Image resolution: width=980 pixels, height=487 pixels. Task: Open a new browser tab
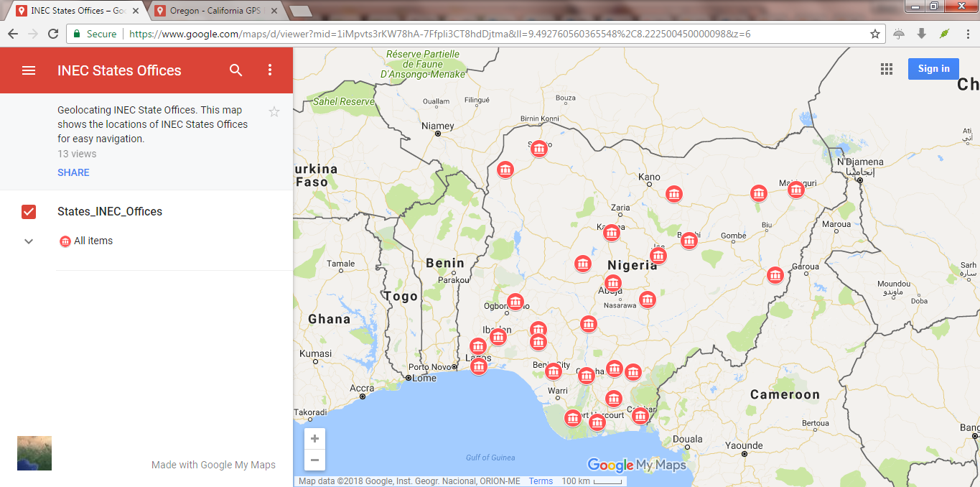coord(300,11)
